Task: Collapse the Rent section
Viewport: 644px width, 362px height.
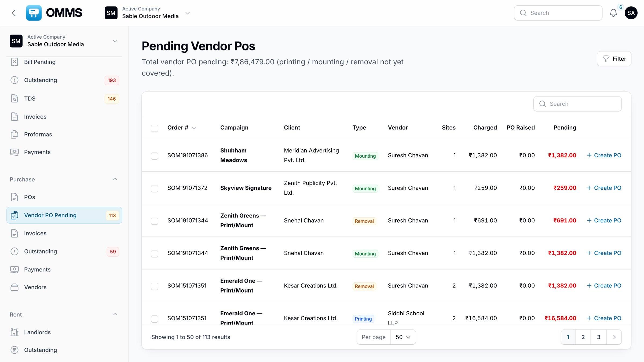Action: tap(115, 314)
